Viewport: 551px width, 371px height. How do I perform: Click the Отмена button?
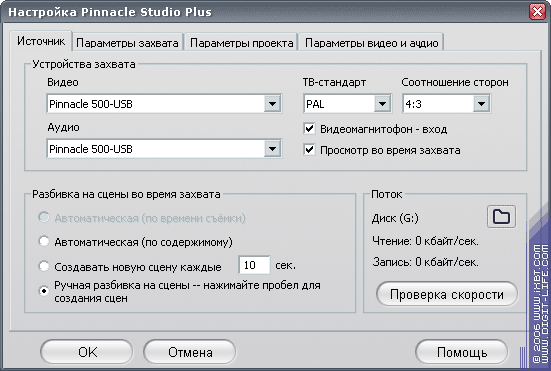[x=190, y=352]
